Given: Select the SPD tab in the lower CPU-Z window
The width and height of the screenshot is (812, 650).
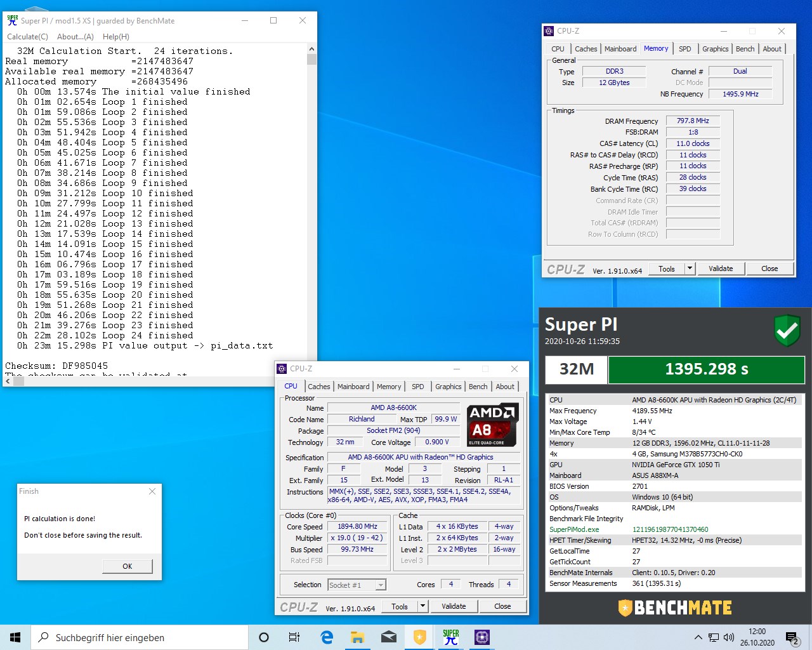Looking at the screenshot, I should [418, 387].
